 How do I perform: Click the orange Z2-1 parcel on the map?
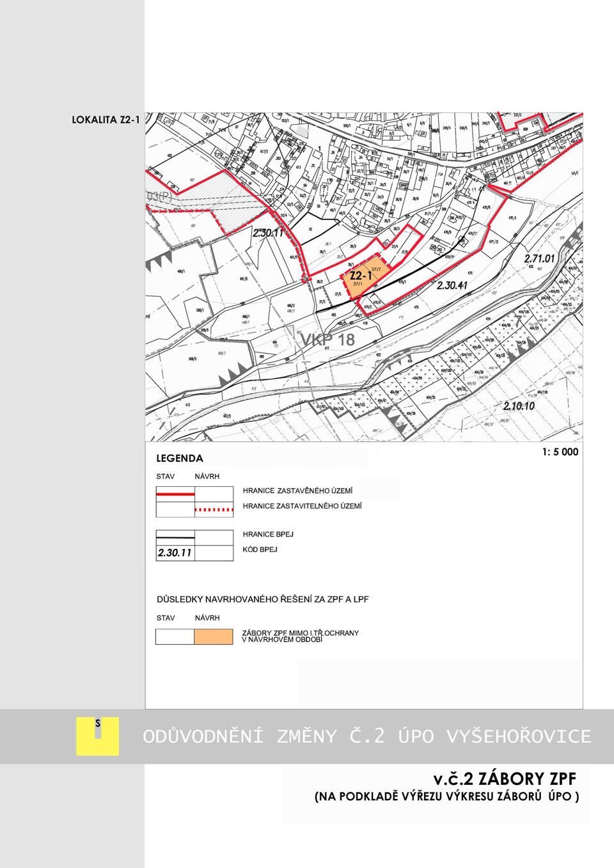pos(366,276)
